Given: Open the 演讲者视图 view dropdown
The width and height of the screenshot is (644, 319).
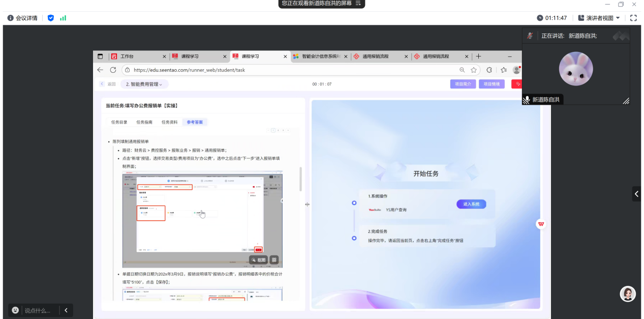Looking at the screenshot, I should point(599,18).
